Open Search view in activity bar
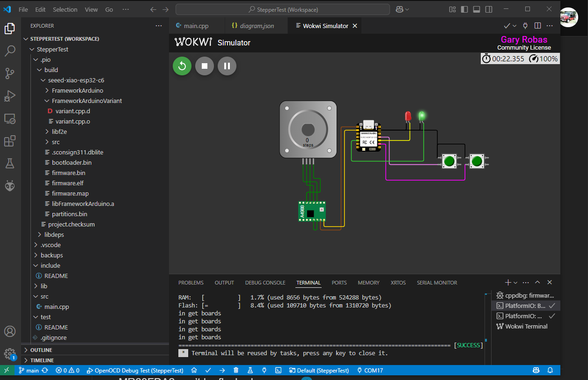Screen dimensions: 588x380 point(10,51)
